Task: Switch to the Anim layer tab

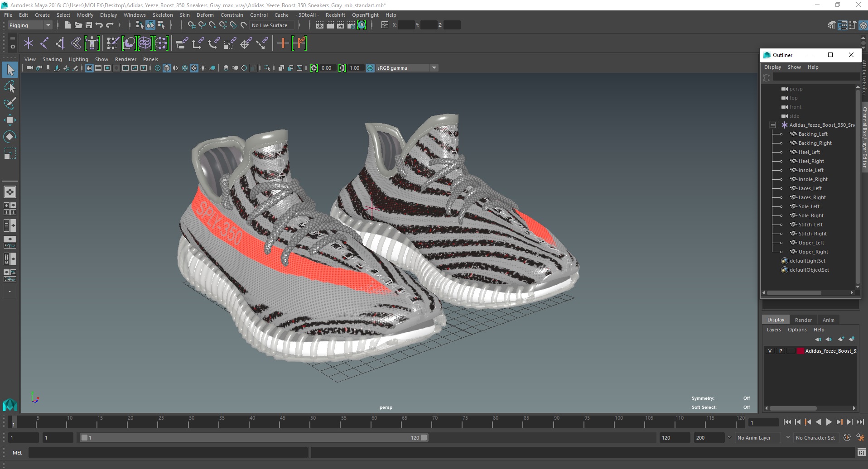Action: tap(828, 320)
